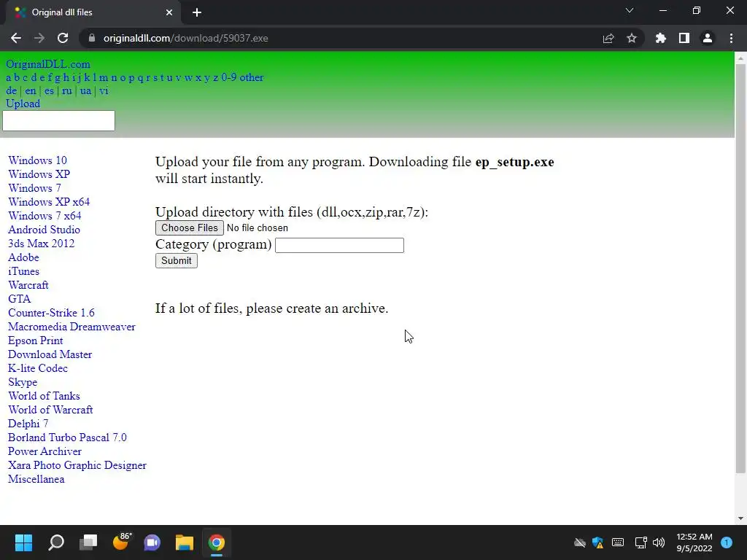Switch site language to 'de'
Image resolution: width=747 pixels, height=560 pixels.
click(x=12, y=90)
